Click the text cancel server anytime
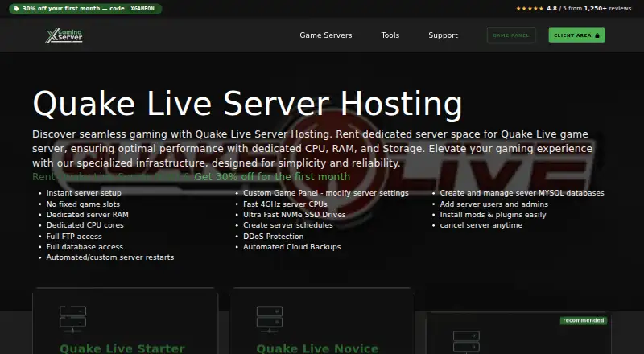The width and height of the screenshot is (644, 354). click(481, 225)
